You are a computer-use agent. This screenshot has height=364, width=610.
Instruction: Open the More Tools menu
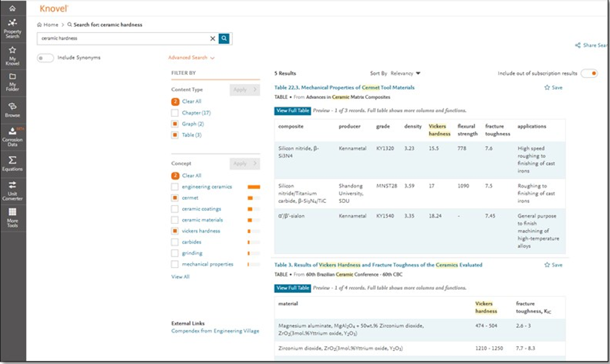pyautogui.click(x=12, y=216)
